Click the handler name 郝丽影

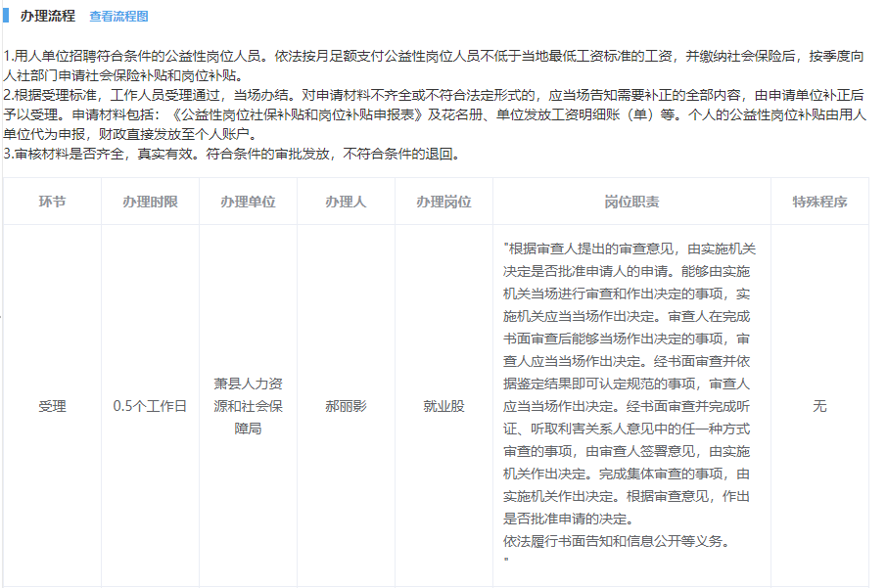[x=346, y=406]
